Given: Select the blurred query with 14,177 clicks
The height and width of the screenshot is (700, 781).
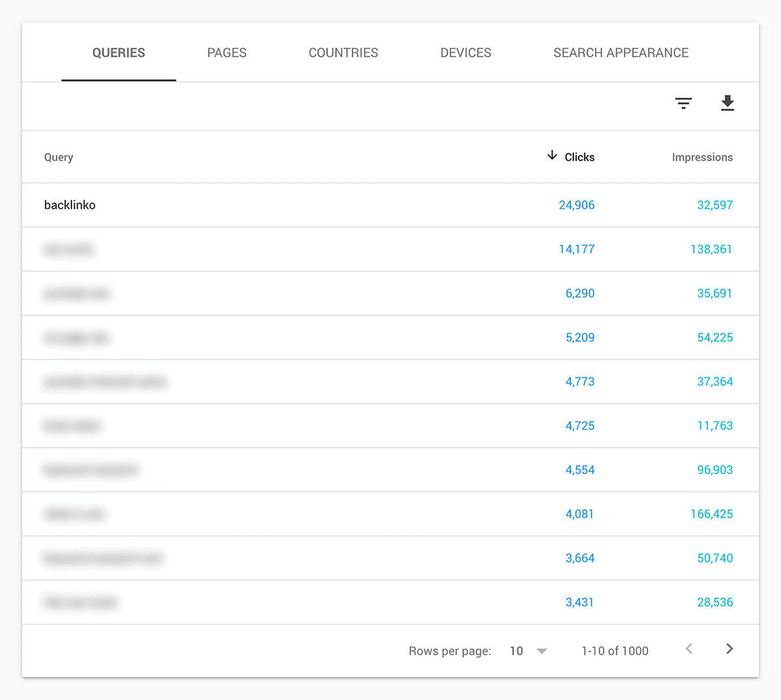Looking at the screenshot, I should 69,249.
